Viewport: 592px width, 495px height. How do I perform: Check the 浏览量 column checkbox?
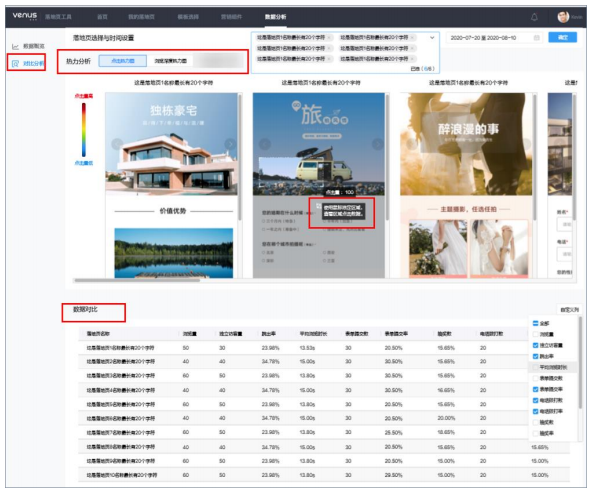(535, 334)
